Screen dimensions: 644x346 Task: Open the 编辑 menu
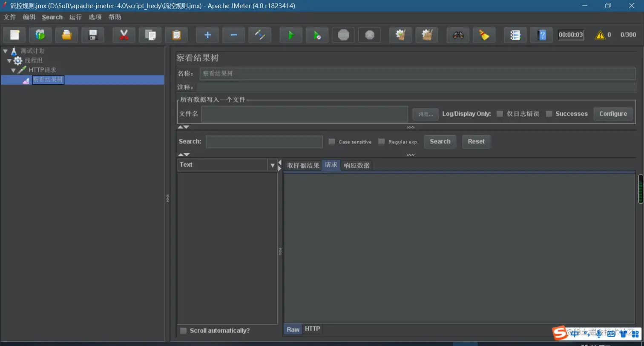[29, 17]
